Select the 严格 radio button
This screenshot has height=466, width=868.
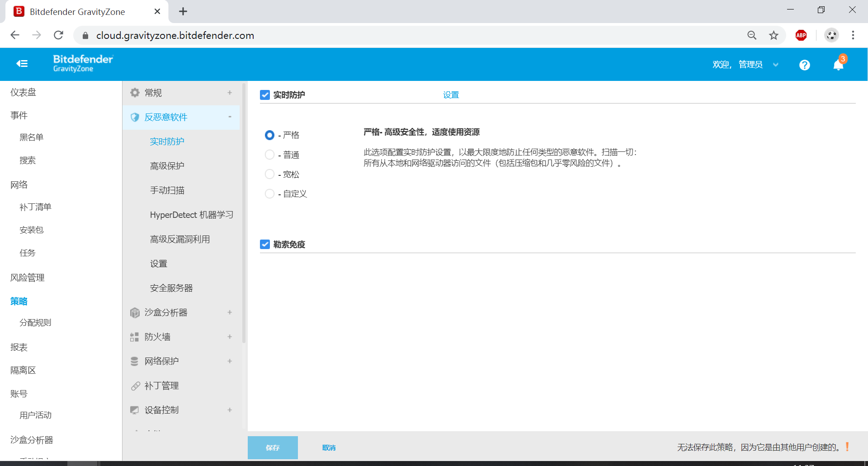pos(269,135)
